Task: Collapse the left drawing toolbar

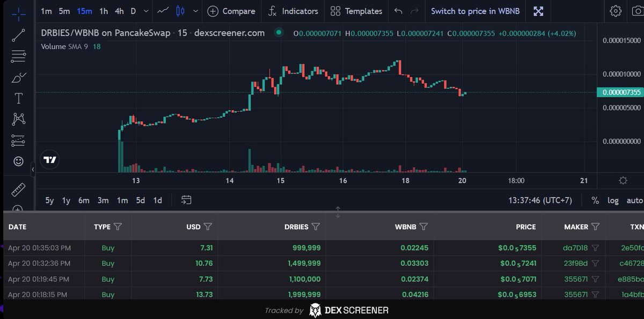Action: 33,169
